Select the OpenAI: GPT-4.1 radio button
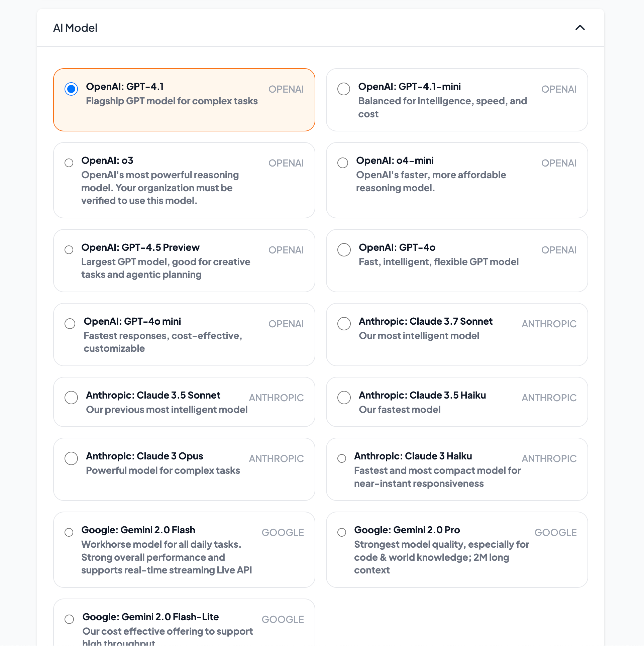Image resolution: width=644 pixels, height=646 pixels. (71, 89)
